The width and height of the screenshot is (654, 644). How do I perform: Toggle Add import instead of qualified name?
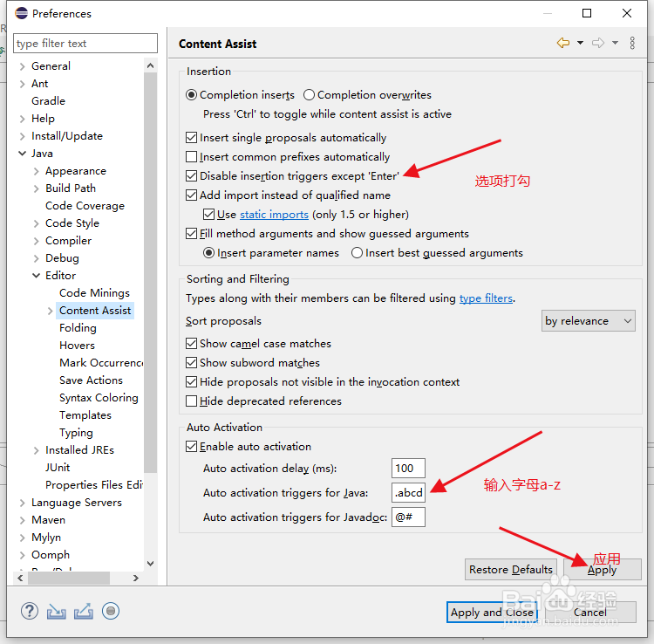[192, 195]
